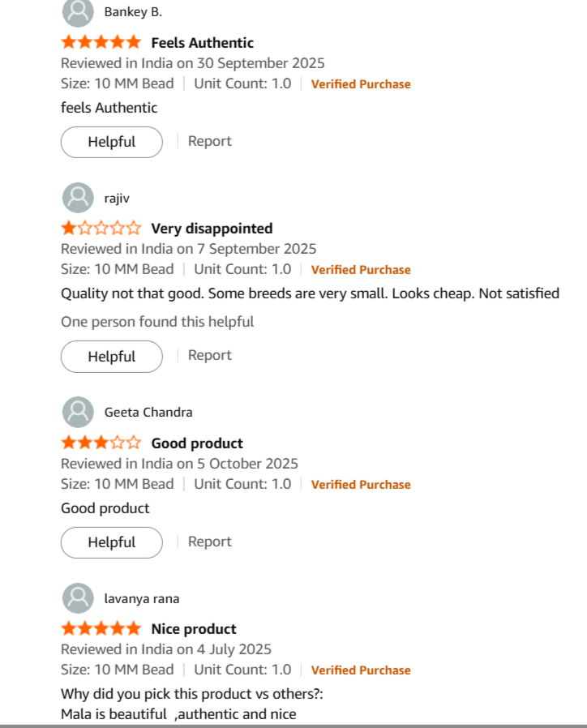This screenshot has height=728, width=587.
Task: Click five-star rating on Feels Authentic review
Action: (101, 42)
